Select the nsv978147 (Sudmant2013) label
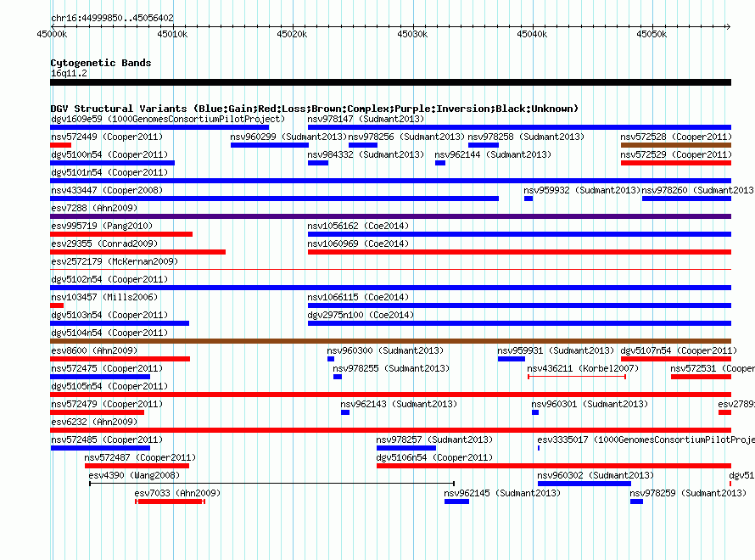Viewport: 755px width, 560px height. coord(366,119)
